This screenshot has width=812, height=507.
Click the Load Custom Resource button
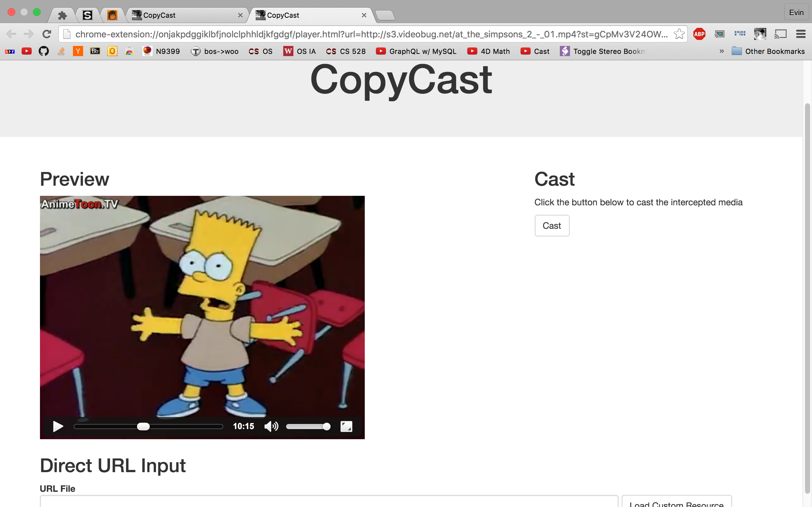coord(676,502)
